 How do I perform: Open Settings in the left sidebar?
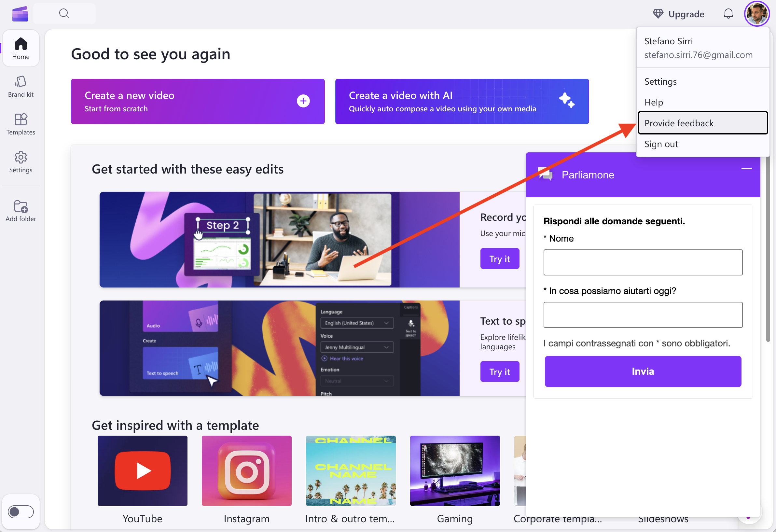point(21,162)
